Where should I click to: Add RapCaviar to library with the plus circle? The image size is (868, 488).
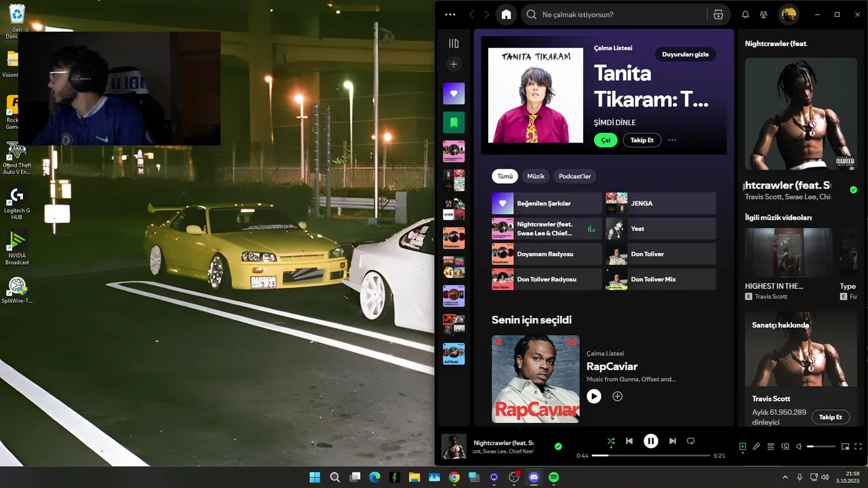(x=617, y=396)
